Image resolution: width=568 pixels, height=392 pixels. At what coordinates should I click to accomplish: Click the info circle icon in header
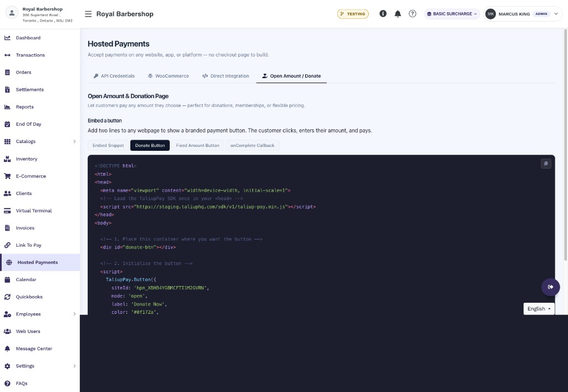(x=383, y=14)
